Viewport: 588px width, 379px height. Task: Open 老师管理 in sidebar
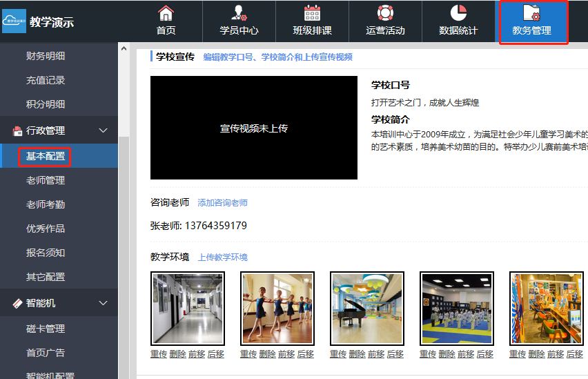coord(46,180)
